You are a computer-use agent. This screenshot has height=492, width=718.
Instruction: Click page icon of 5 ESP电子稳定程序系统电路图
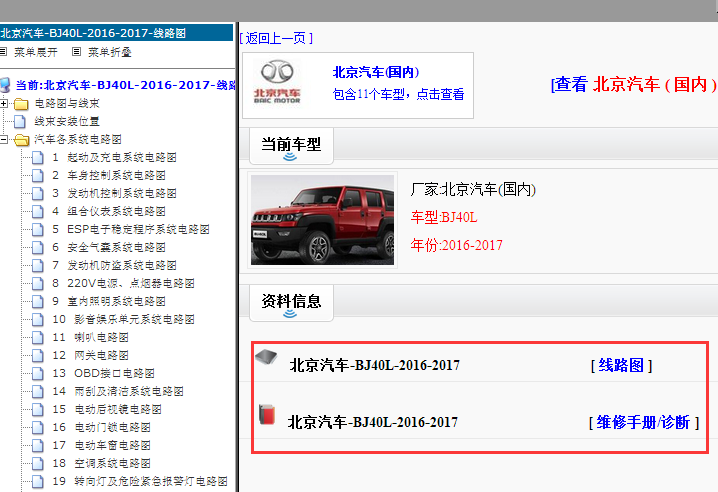(x=38, y=230)
